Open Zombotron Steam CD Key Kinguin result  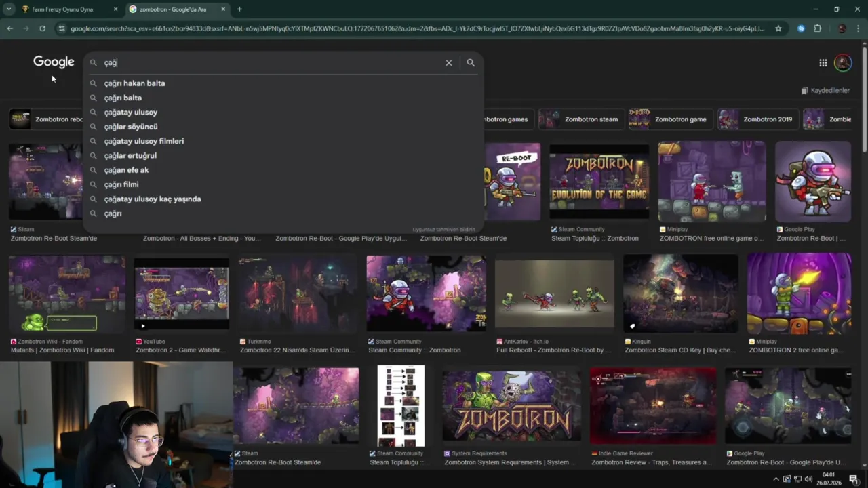click(x=680, y=350)
